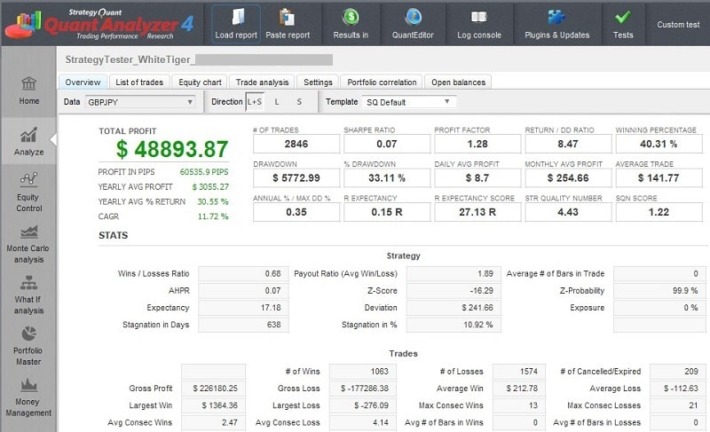
Task: Open the Results in currency option
Action: (351, 17)
